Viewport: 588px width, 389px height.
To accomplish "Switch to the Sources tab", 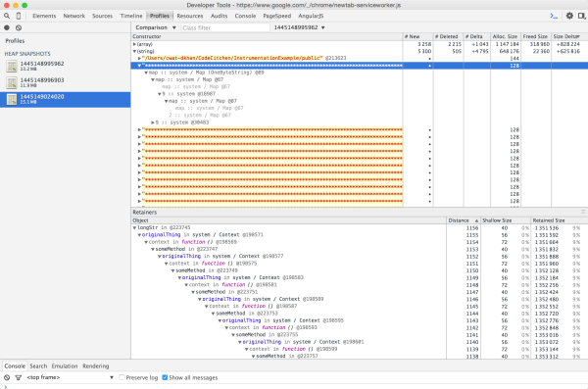I will (102, 16).
